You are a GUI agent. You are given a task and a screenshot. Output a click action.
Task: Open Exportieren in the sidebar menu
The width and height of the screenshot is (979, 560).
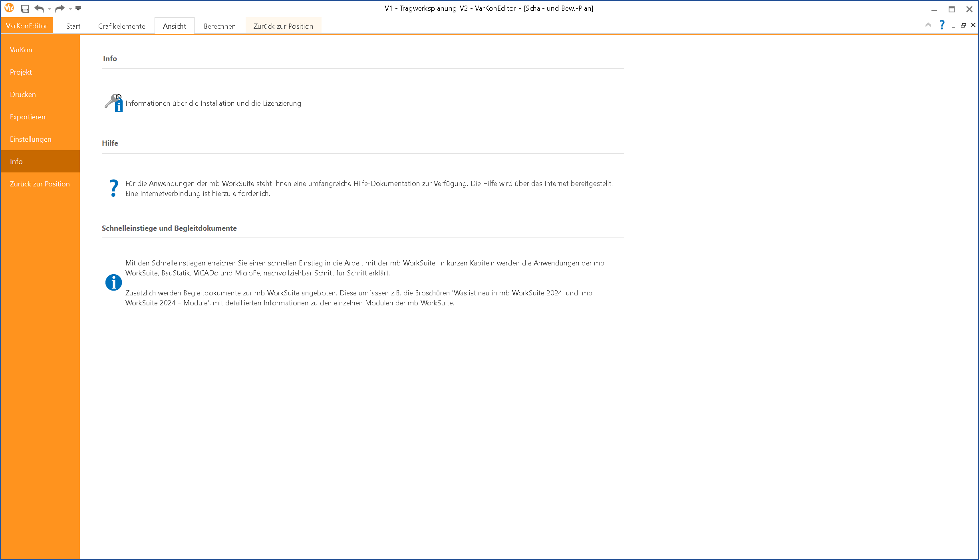tap(40, 117)
